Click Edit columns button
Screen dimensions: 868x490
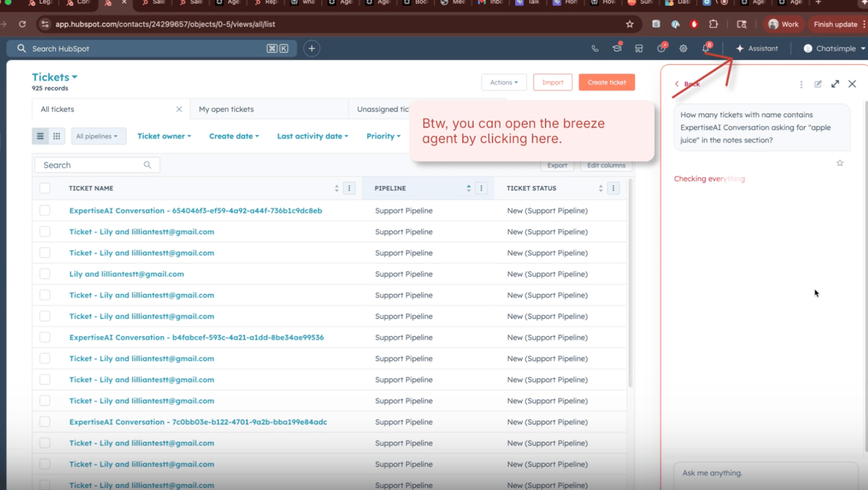click(x=606, y=165)
